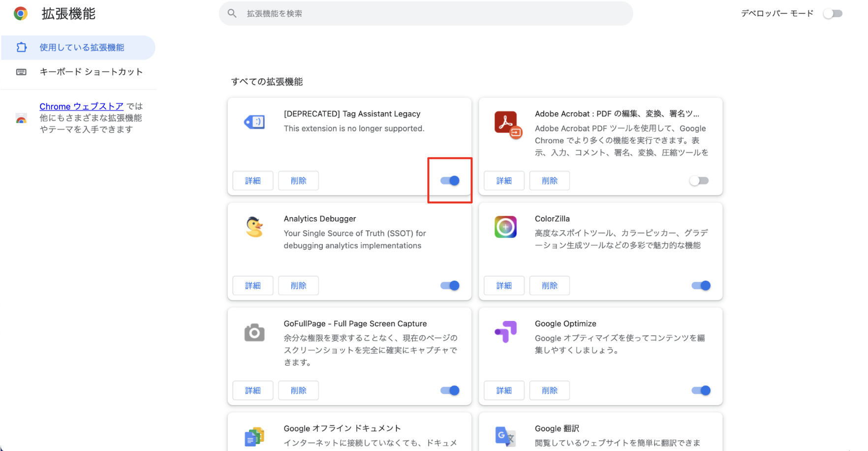Click 削除 for Adobe Acrobat
Viewport: 868px width, 451px height.
(550, 181)
